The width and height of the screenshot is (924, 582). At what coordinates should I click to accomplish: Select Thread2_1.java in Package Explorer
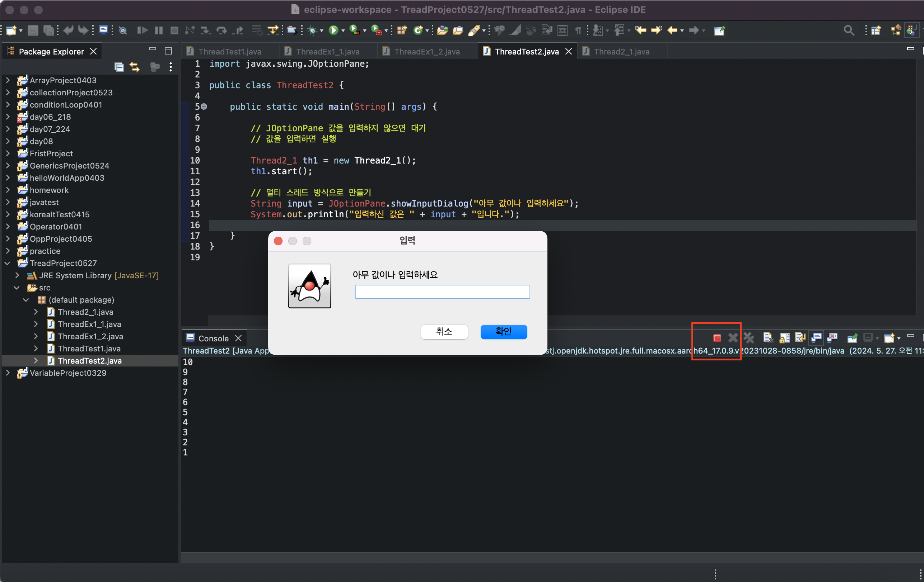click(85, 312)
